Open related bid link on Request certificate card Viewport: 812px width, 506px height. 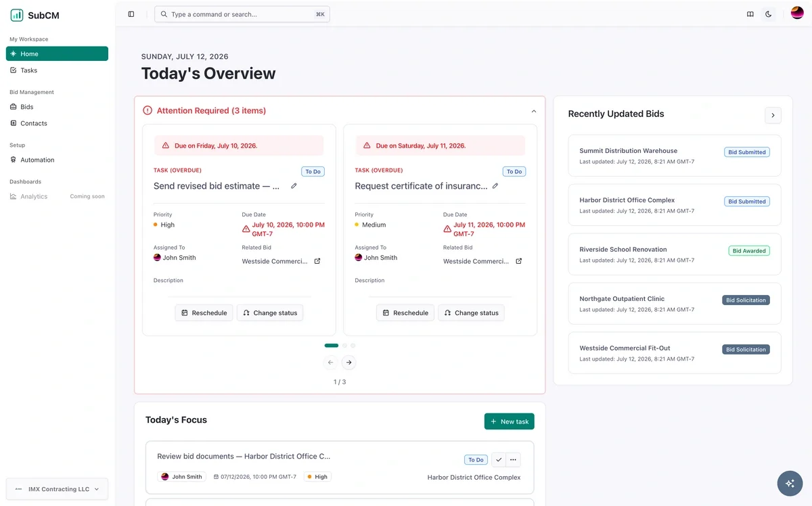click(519, 261)
